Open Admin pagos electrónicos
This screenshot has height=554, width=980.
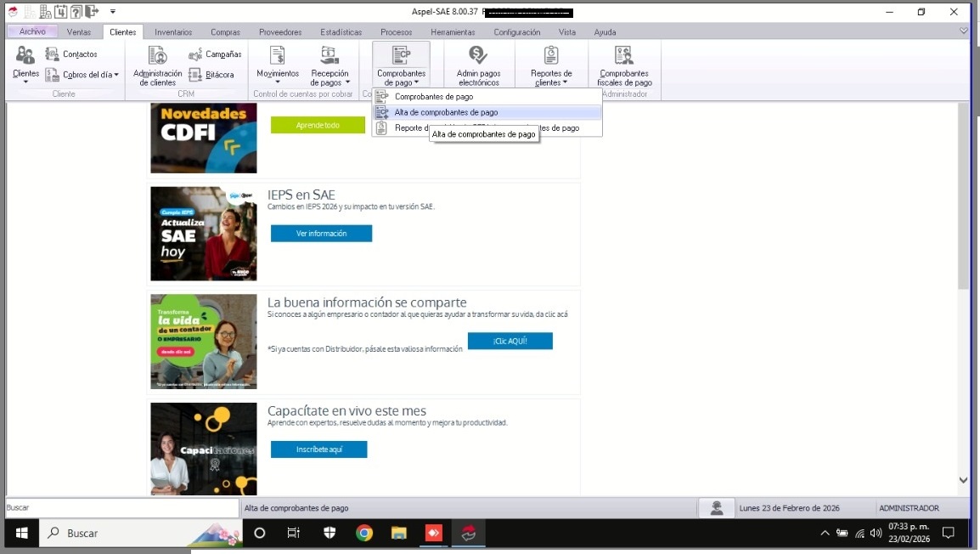click(478, 66)
